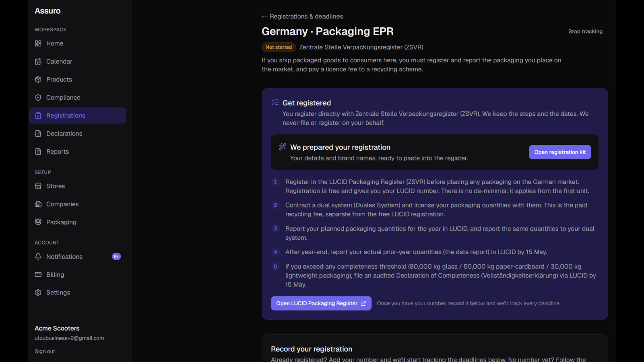Click the Billing card icon
The height and width of the screenshot is (362, 644).
pos(38,275)
